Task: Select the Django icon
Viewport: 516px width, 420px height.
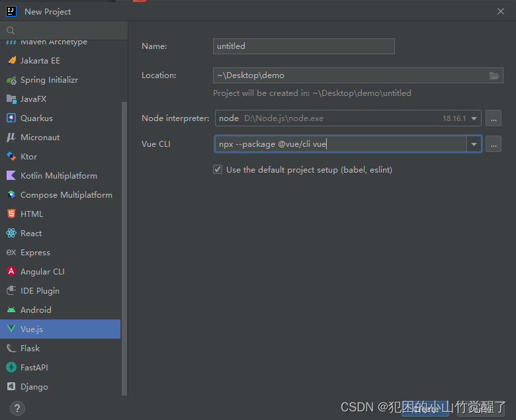Action: click(11, 386)
